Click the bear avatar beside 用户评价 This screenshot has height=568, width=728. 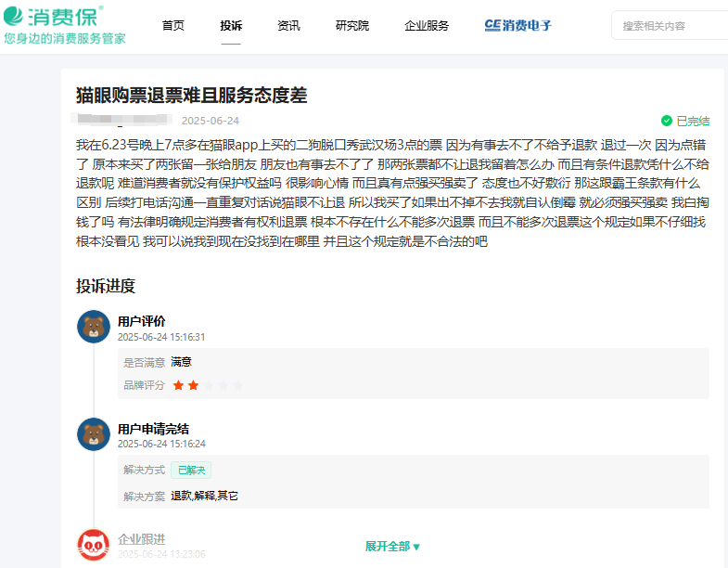94,327
